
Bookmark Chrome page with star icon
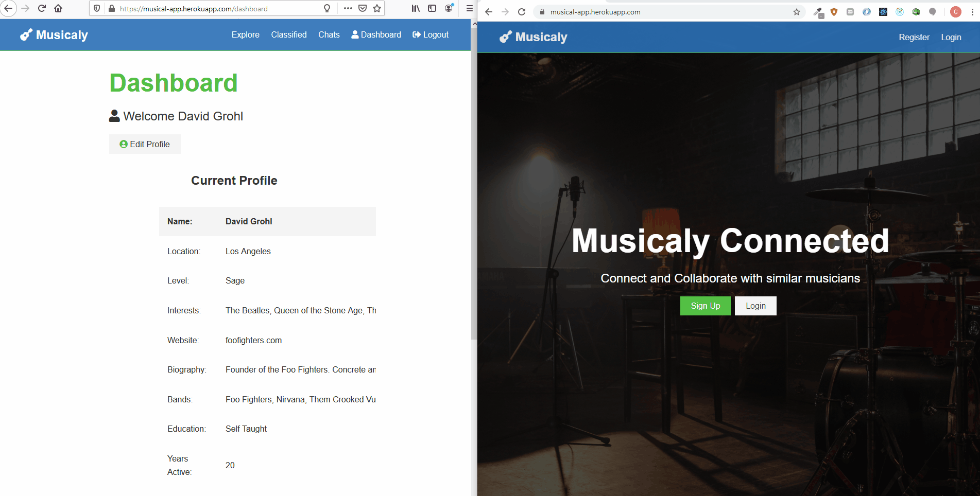tap(797, 12)
